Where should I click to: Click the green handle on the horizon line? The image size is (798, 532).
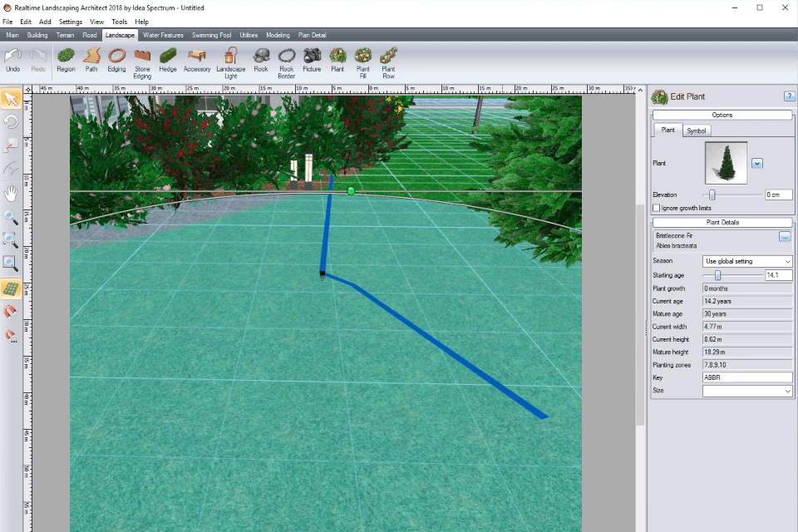click(x=351, y=191)
